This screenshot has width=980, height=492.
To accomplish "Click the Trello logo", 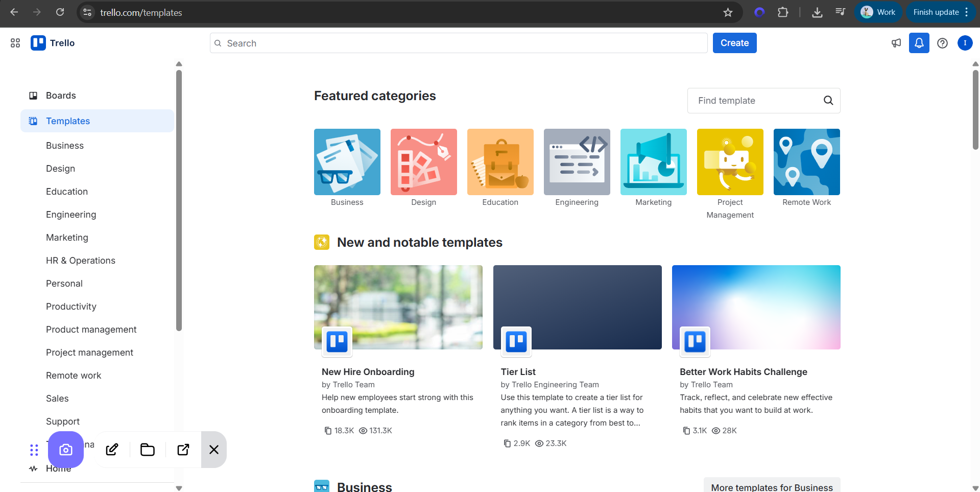I will click(x=53, y=43).
